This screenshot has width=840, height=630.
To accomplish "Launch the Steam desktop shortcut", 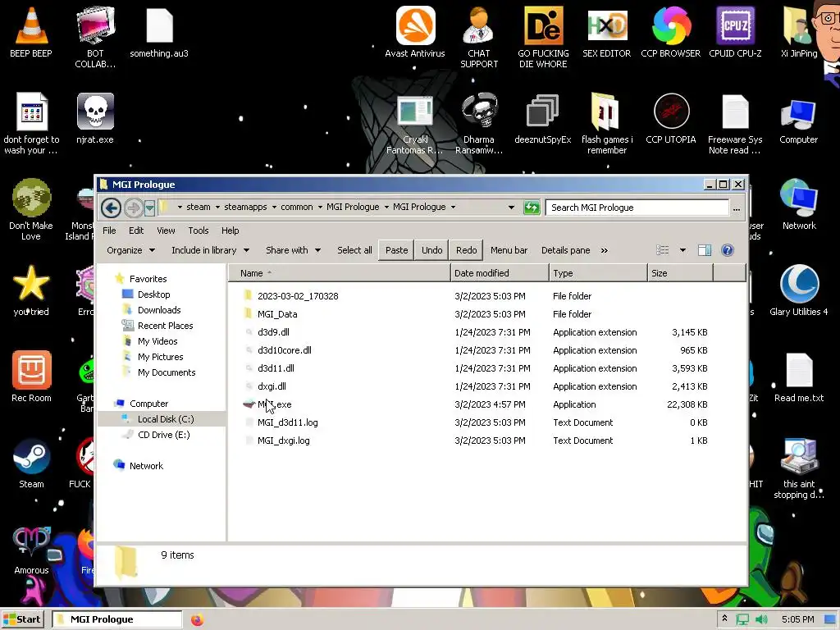I will pos(32,463).
